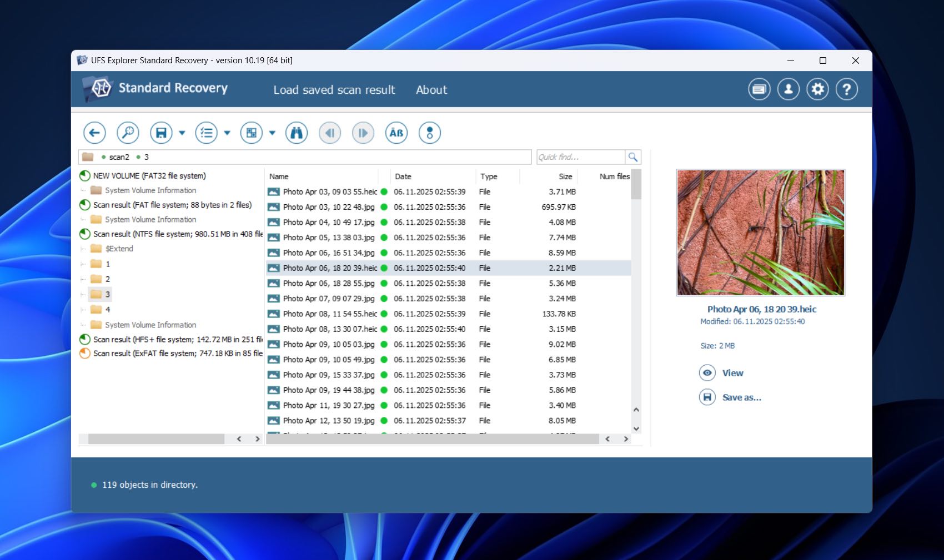This screenshot has height=560, width=944.
Task: Open the disk scan tool with magnifier icon
Action: pos(127,133)
